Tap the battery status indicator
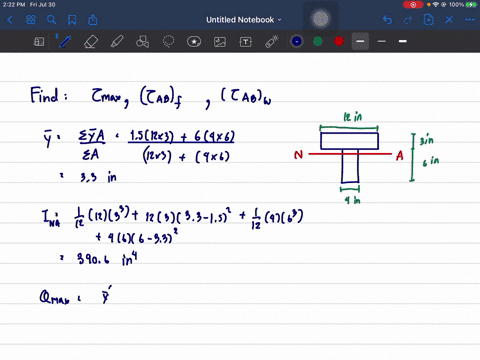This screenshot has height=360, width=480. (472, 5)
